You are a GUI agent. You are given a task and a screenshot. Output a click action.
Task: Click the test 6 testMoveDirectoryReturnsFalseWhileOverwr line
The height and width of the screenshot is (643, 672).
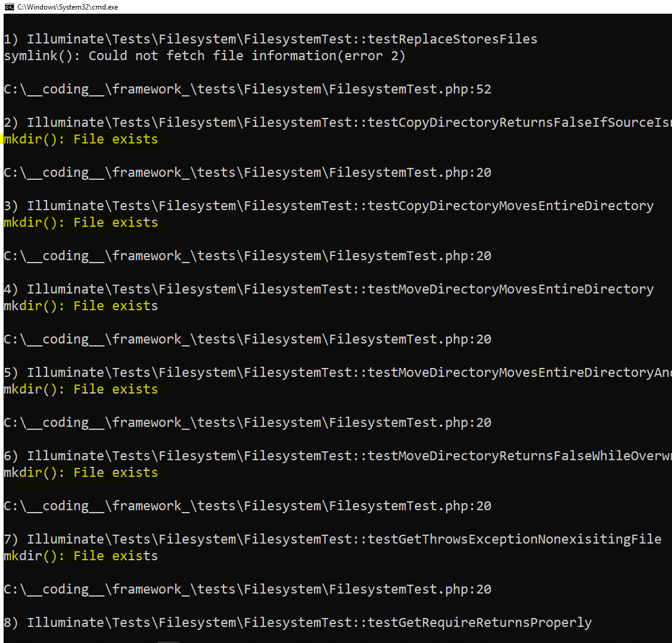338,456
